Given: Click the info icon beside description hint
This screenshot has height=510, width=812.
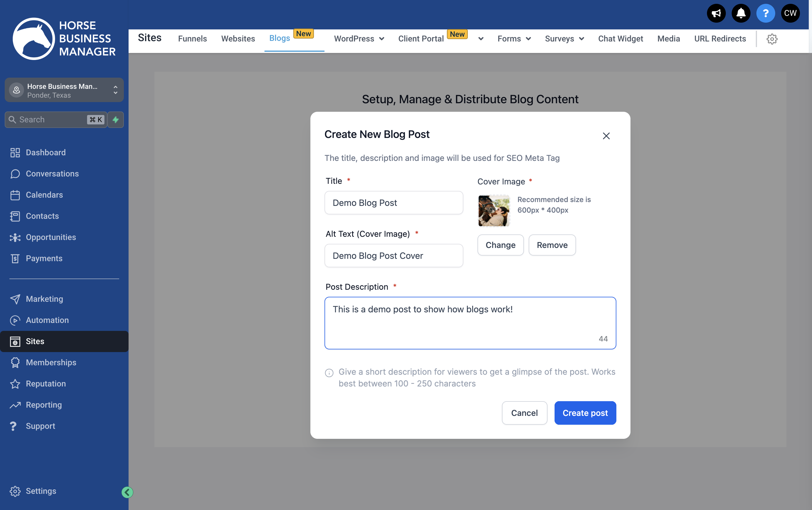Looking at the screenshot, I should pyautogui.click(x=329, y=373).
